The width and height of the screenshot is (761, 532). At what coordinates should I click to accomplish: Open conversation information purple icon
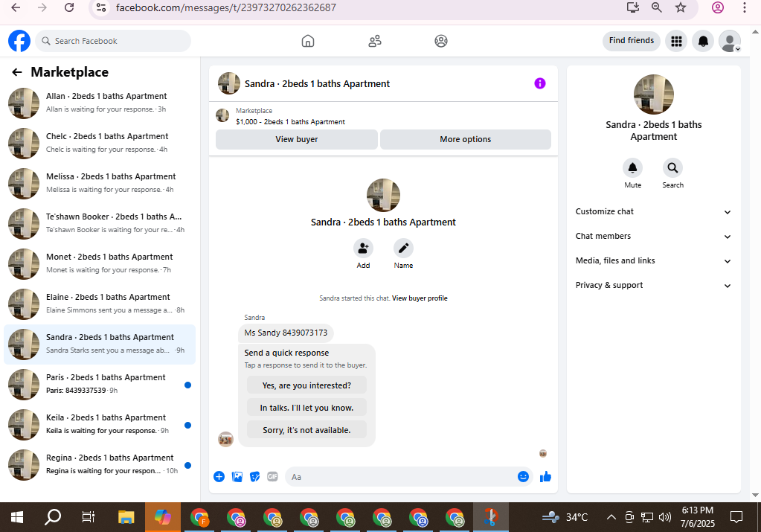click(539, 83)
